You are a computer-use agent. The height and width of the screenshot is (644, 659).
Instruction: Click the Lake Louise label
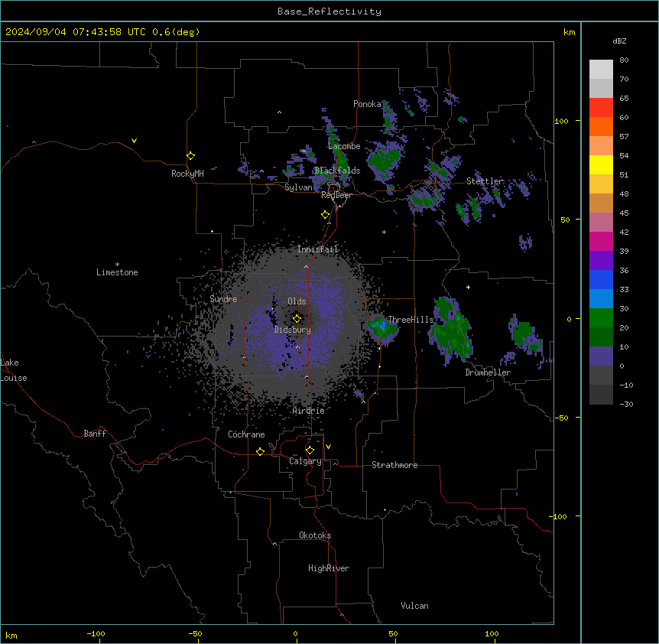click(14, 370)
